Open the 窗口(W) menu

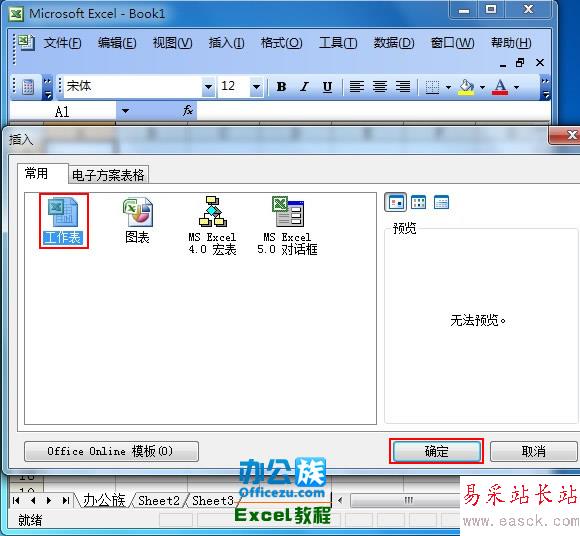452,43
